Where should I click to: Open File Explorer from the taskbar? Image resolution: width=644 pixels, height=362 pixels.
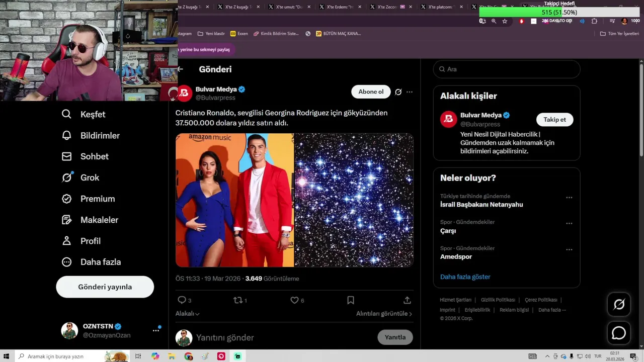pyautogui.click(x=172, y=356)
